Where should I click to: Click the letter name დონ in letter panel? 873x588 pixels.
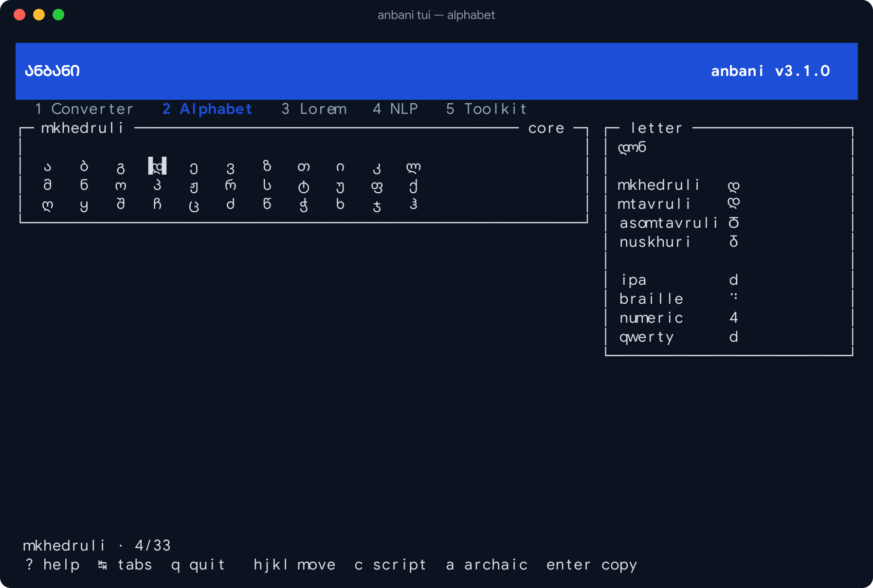(632, 147)
